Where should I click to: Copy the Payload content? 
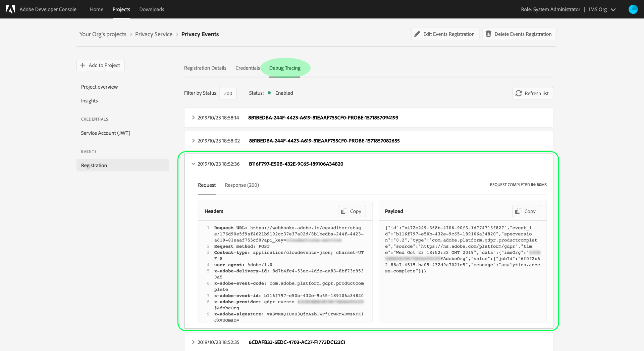coord(526,211)
